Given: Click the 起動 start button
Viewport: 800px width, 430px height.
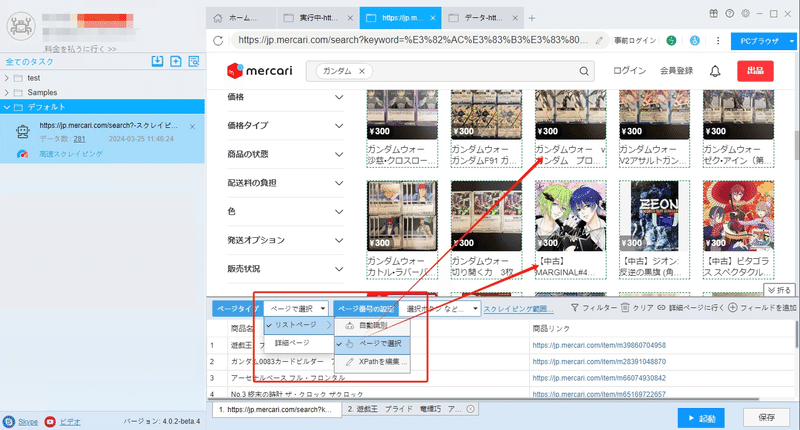Looking at the screenshot, I should 702,418.
